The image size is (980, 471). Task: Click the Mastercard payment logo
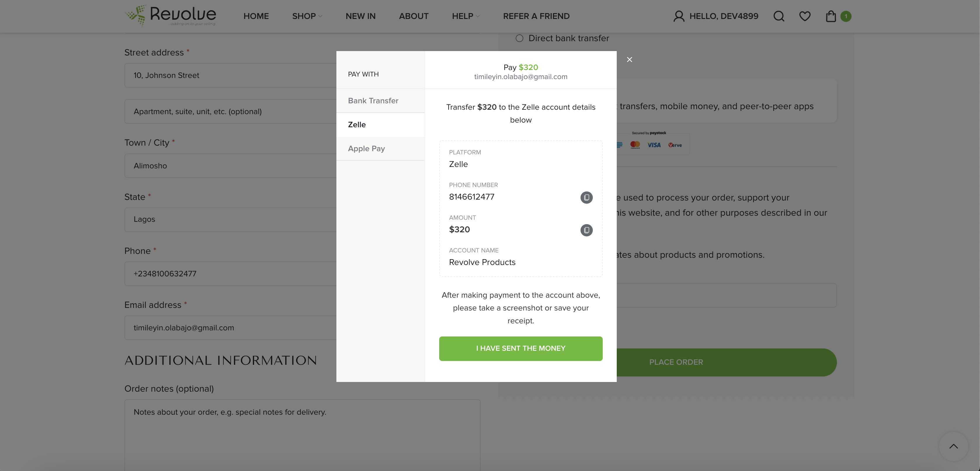point(635,145)
